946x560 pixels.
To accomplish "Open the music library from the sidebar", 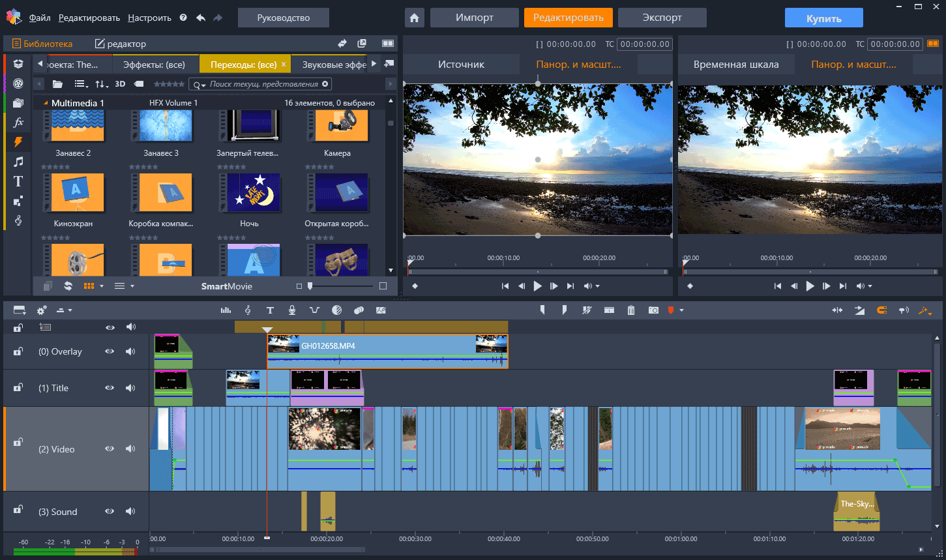I will pos(18,161).
